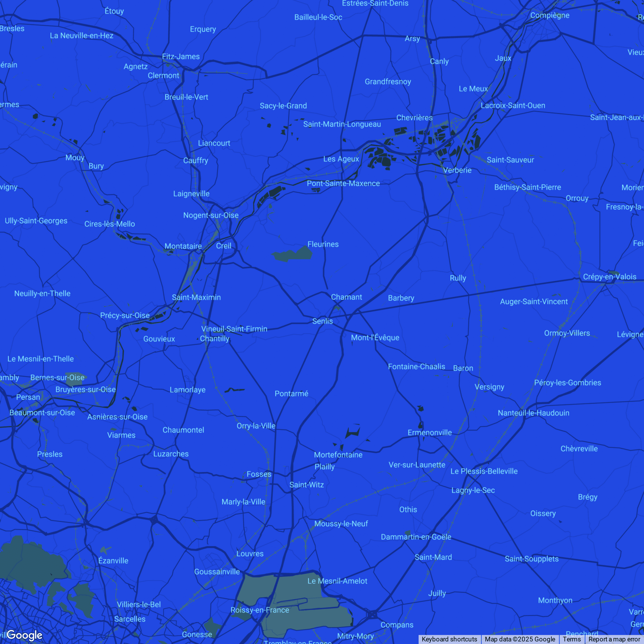Click the Beaumont-sur-Oise label
This screenshot has height=644, width=644.
42,412
